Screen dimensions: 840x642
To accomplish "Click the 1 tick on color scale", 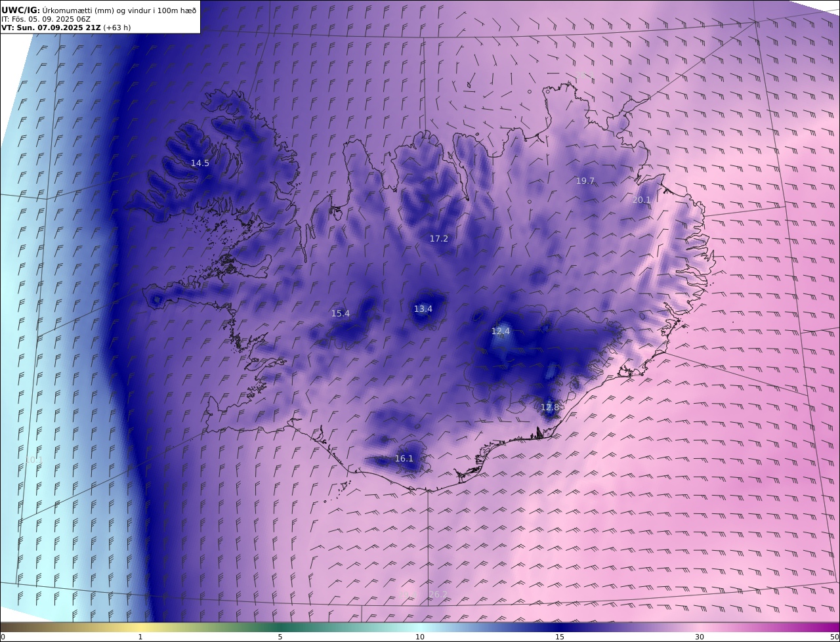I will pyautogui.click(x=140, y=637).
